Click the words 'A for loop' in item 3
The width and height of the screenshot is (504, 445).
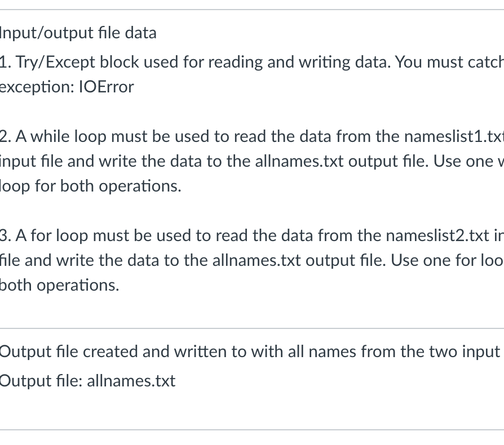coord(52,236)
